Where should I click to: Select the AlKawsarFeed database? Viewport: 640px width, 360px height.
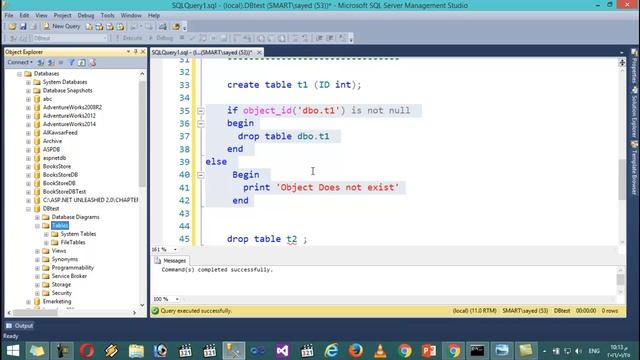click(x=60, y=133)
